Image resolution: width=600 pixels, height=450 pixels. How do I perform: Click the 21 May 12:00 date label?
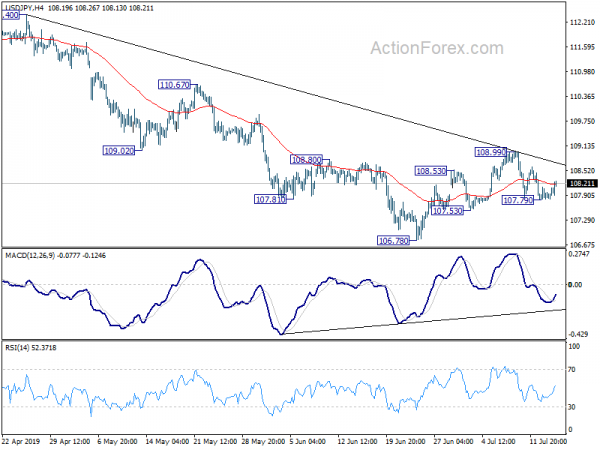point(215,441)
